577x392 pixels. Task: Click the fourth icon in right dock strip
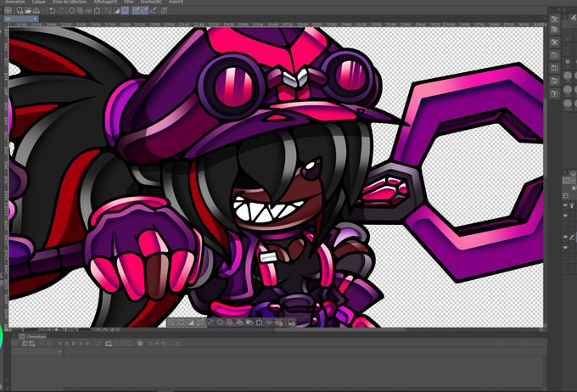point(555,55)
